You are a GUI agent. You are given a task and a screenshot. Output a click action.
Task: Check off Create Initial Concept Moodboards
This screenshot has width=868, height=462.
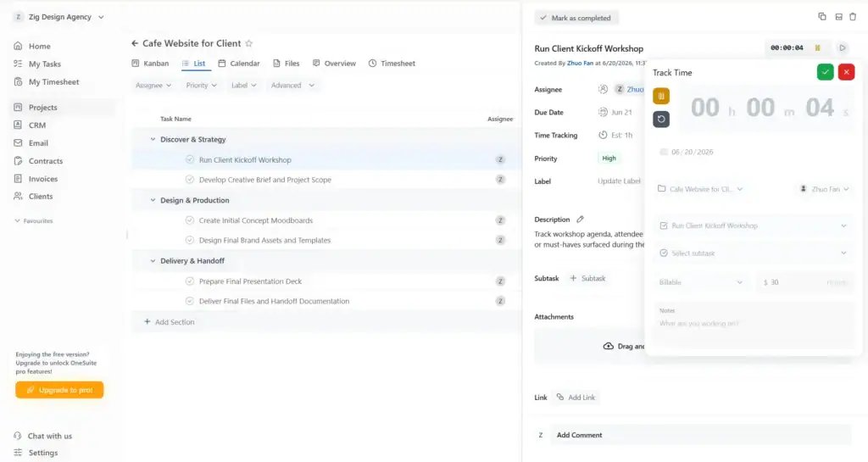tap(190, 220)
